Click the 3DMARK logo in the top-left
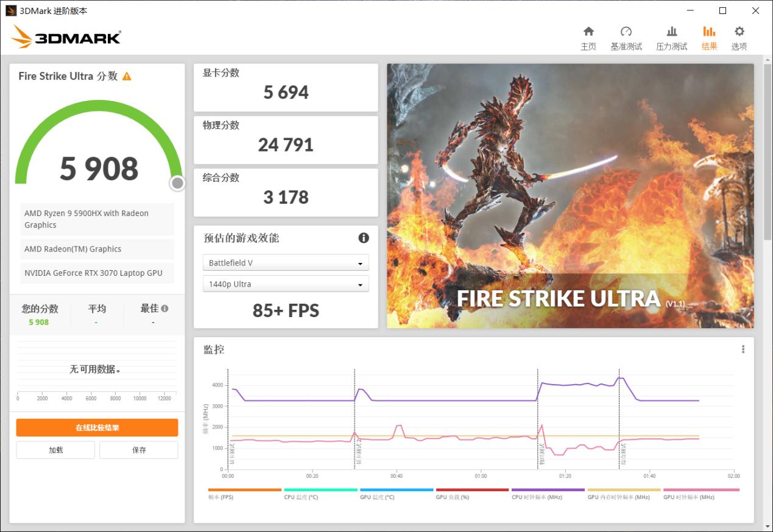This screenshot has width=773, height=532. [x=66, y=36]
